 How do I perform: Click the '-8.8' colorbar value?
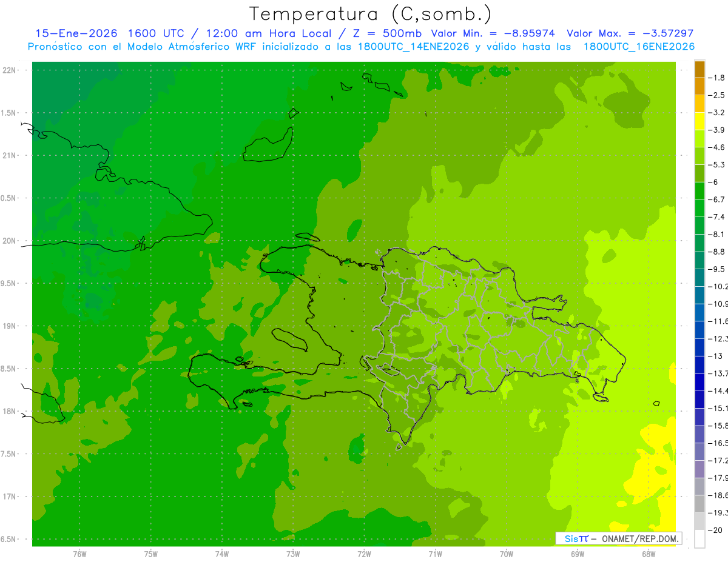tap(716, 252)
